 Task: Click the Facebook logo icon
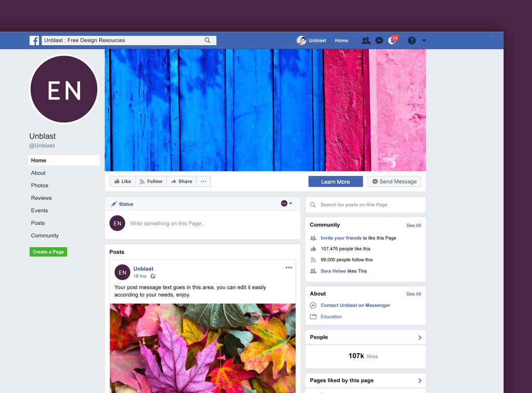click(34, 40)
